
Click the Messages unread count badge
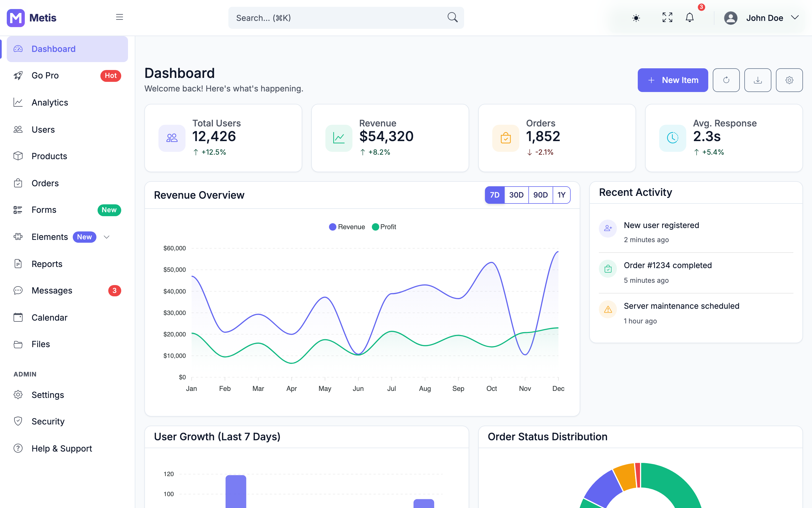click(114, 291)
